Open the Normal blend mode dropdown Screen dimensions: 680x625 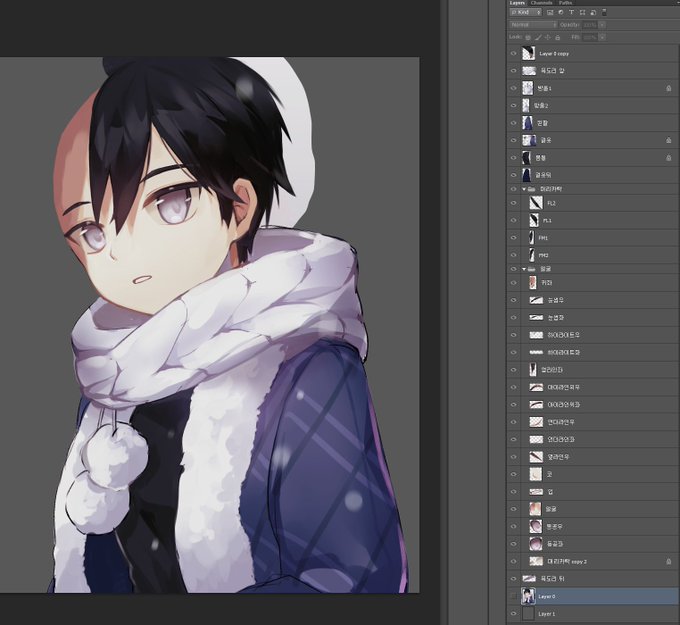pyautogui.click(x=533, y=25)
